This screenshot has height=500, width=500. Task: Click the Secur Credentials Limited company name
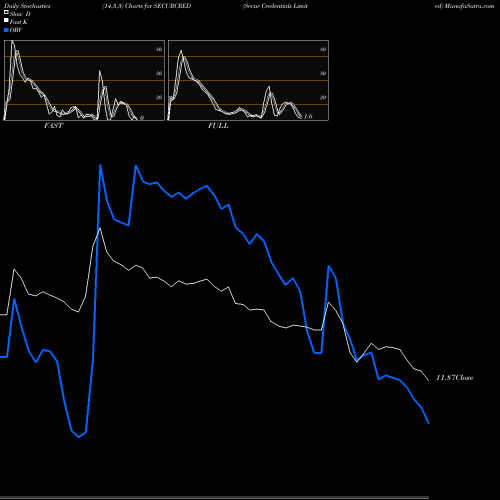click(x=275, y=6)
